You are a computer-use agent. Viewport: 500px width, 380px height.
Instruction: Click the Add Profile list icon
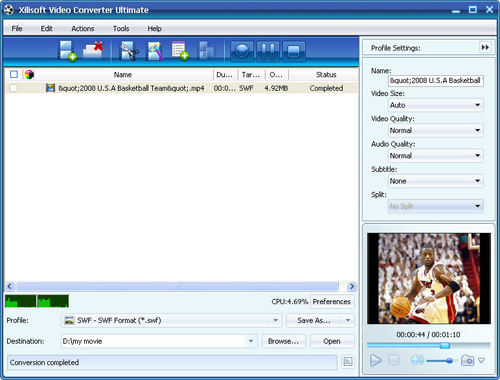pyautogui.click(x=180, y=51)
